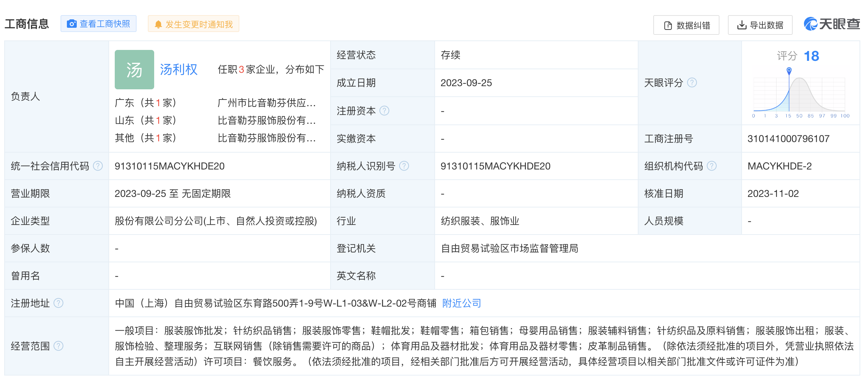Open the 天眼查 logo
Viewport: 868px width, 391px height.
832,24
